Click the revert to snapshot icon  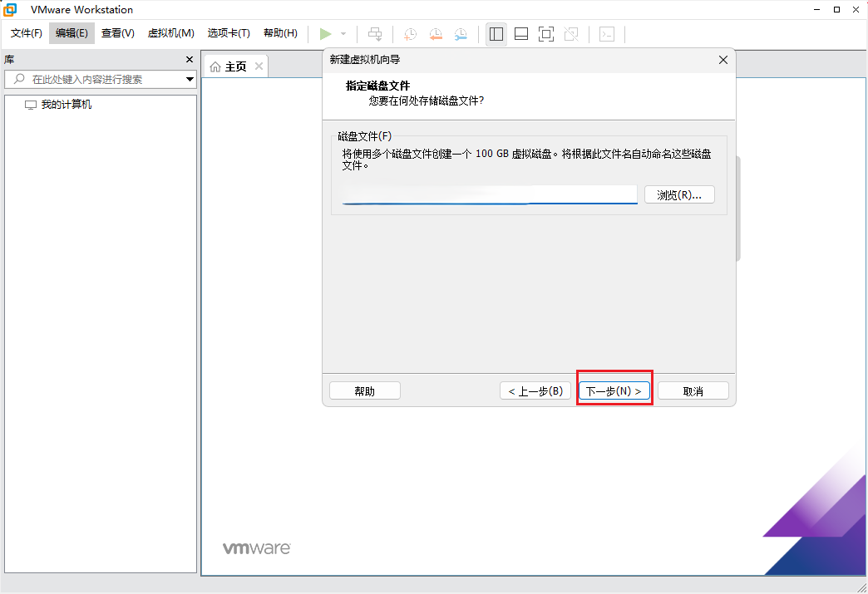tap(436, 34)
